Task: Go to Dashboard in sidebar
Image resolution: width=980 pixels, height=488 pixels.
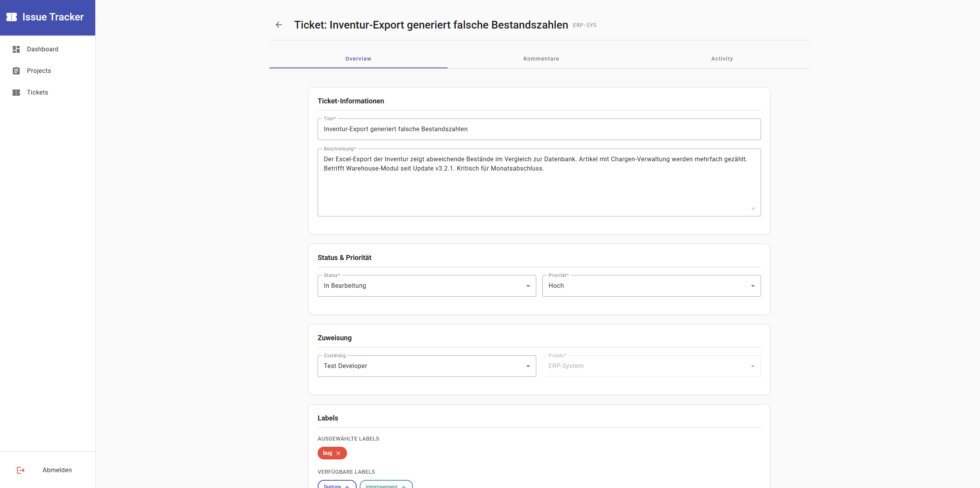Action: click(x=48, y=49)
